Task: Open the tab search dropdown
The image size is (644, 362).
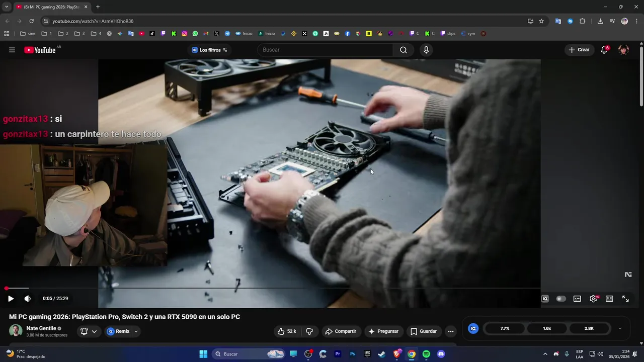Action: tap(6, 7)
